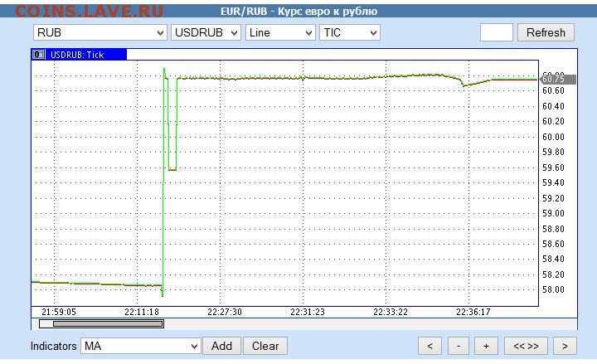Click the 60.75 current price marker
Image resolution: width=597 pixels, height=364 pixels.
552,78
